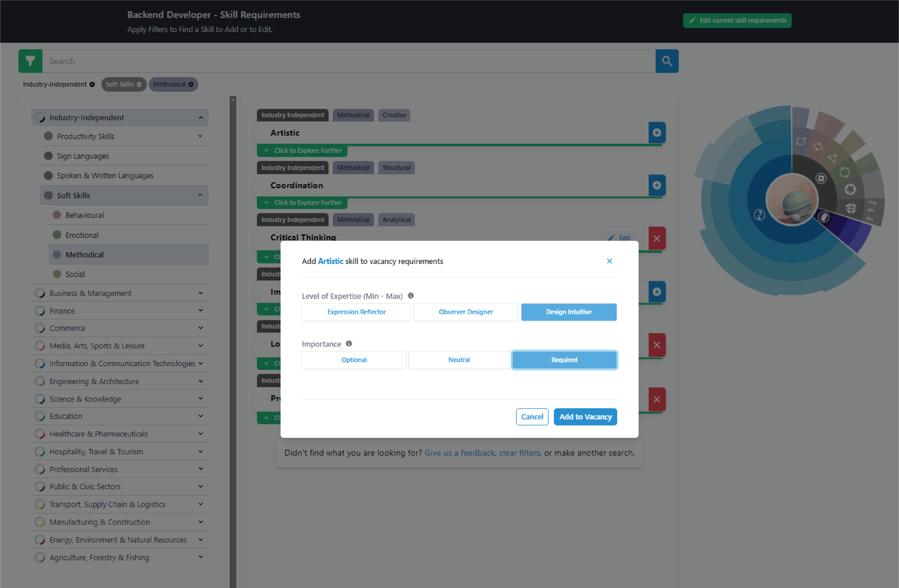Viewport: 899px width, 588px height.
Task: Click the info icon beside Level of Expertise
Action: 411,296
